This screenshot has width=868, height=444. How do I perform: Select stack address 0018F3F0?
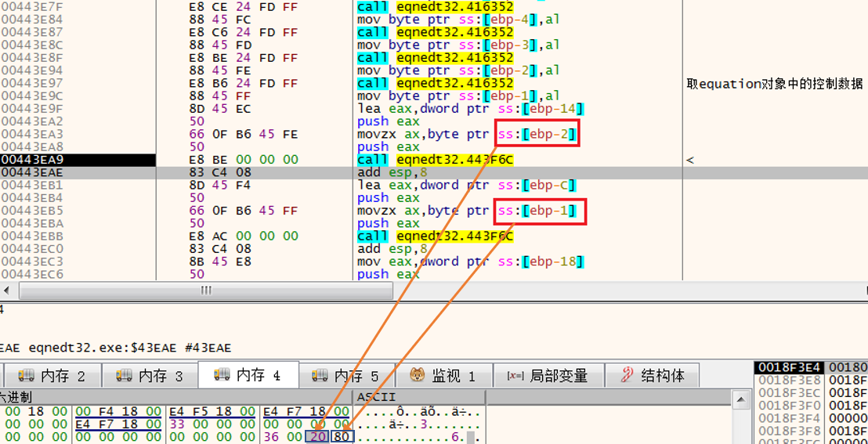coord(790,406)
